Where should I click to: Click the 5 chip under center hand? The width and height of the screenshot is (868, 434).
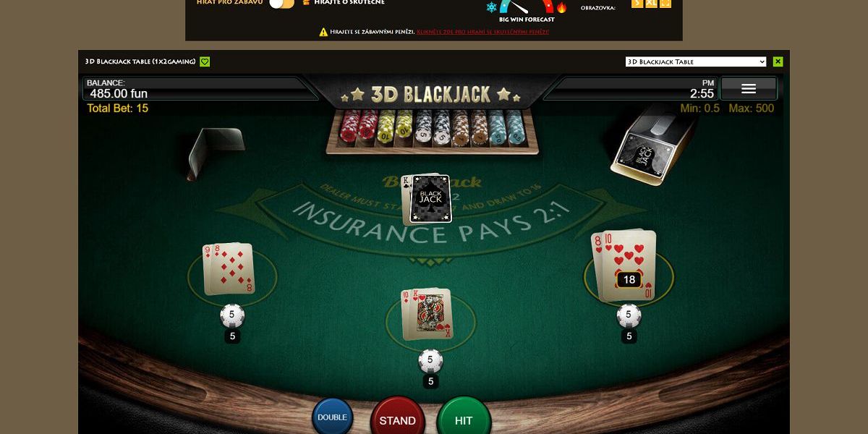pos(430,360)
